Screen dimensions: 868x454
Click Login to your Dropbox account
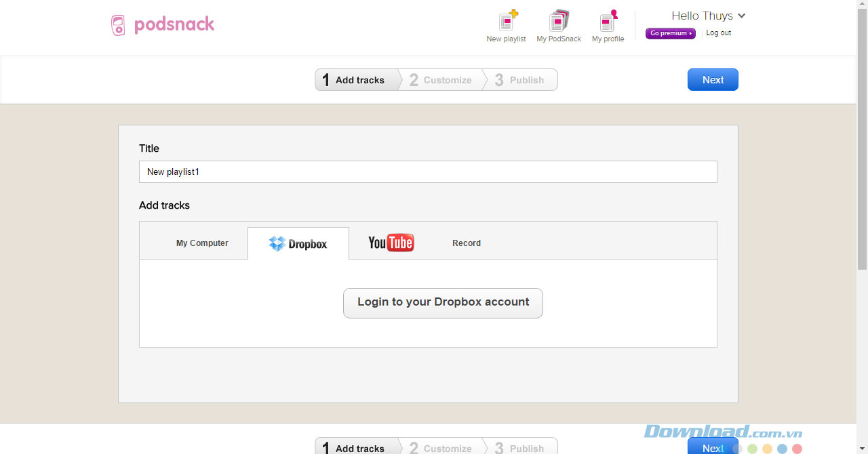pos(443,303)
